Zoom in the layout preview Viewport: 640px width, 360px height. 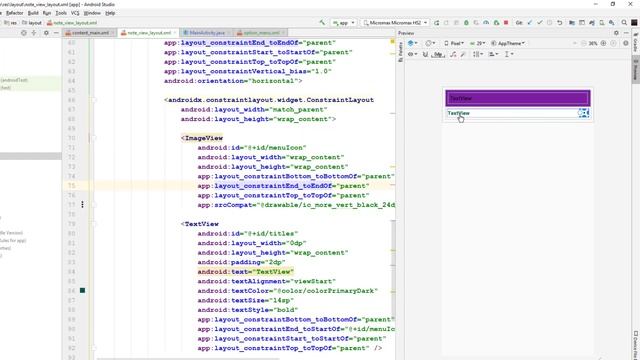point(603,43)
